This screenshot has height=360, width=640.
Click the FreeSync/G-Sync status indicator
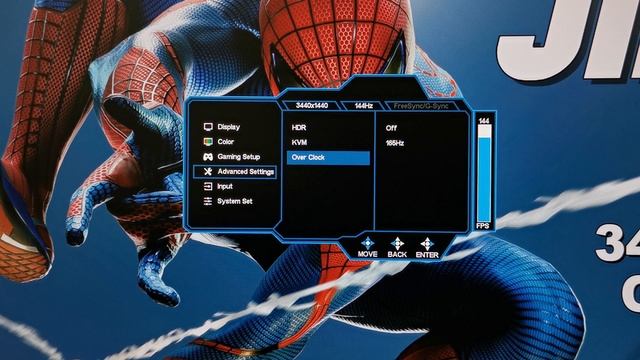[x=421, y=106]
